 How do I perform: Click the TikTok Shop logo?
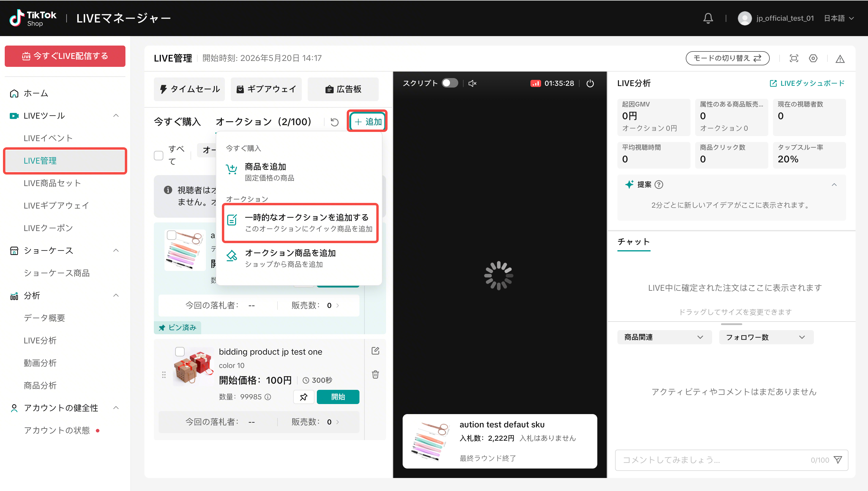33,18
